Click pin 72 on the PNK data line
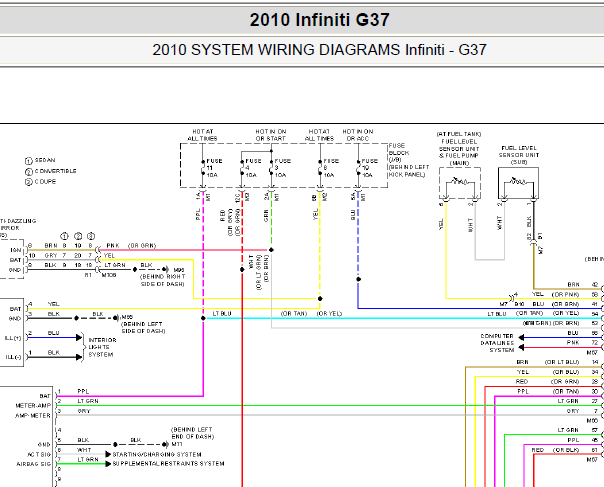Viewport: 604px width, 487px height. click(595, 343)
